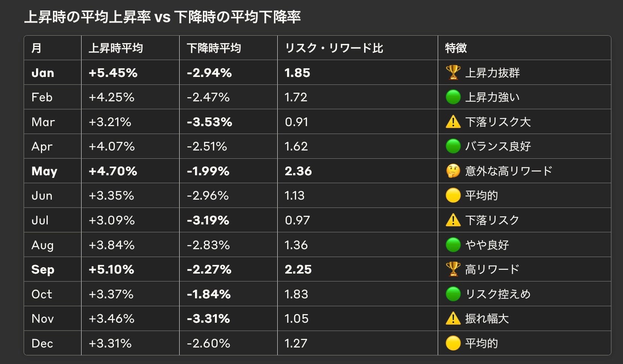Click the green circle beside リスク控えめ

tap(453, 294)
